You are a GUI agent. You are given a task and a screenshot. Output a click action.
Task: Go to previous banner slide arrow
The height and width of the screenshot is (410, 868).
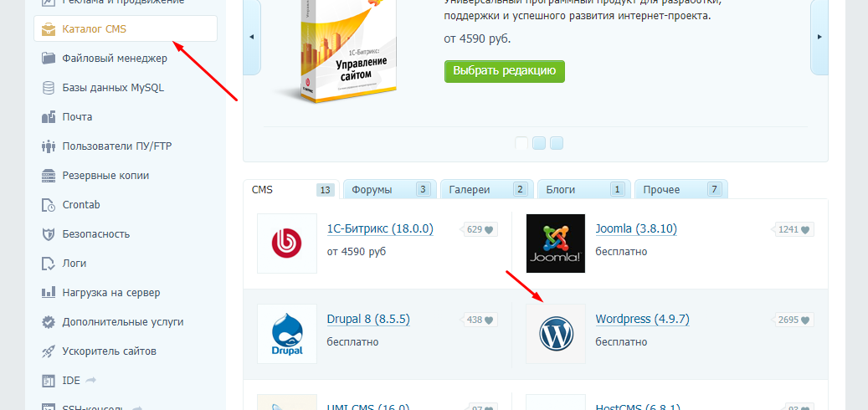pos(252,37)
